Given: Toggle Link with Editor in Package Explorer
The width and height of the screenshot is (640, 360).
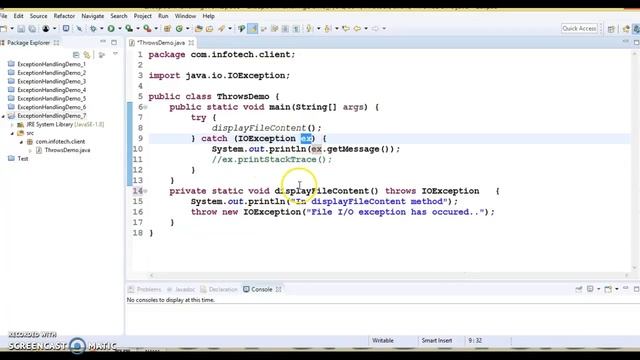Looking at the screenshot, I should [x=87, y=55].
